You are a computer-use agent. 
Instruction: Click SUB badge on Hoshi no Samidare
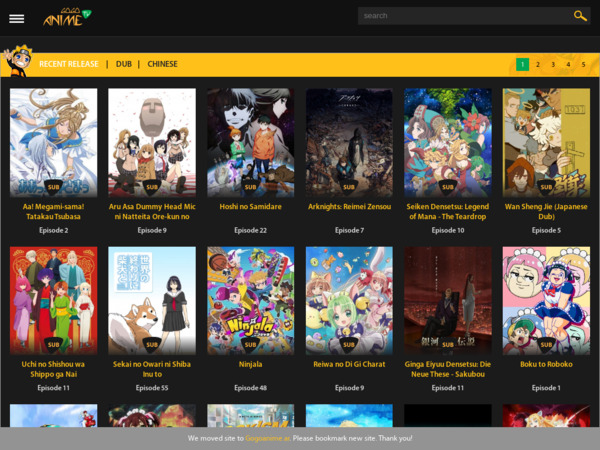tap(251, 187)
